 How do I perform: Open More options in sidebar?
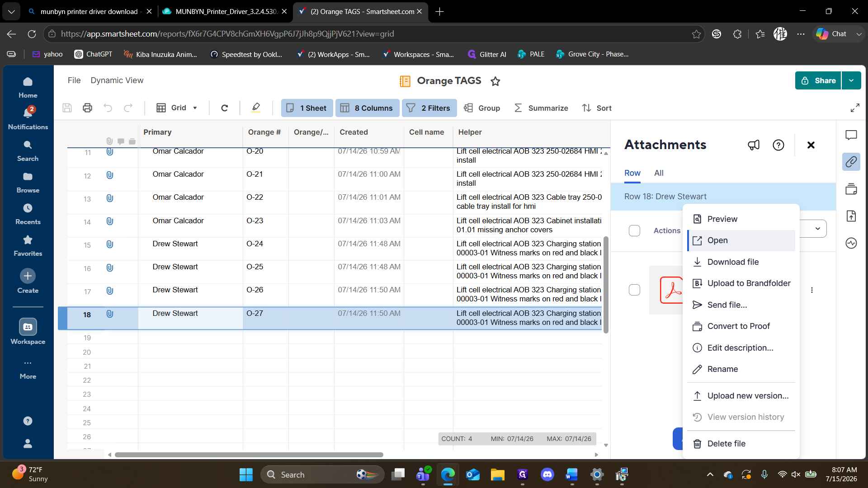pyautogui.click(x=28, y=369)
